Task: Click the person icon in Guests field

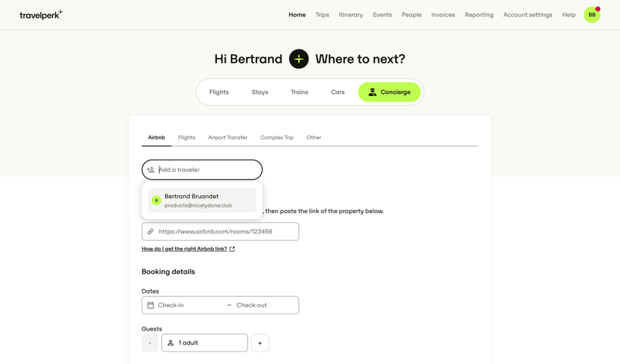Action: coord(170,342)
